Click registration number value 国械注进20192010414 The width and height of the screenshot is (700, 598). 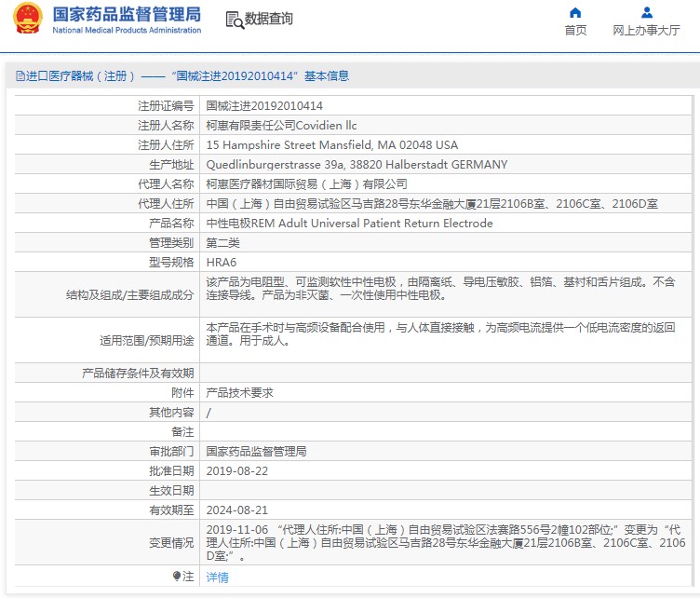(264, 106)
